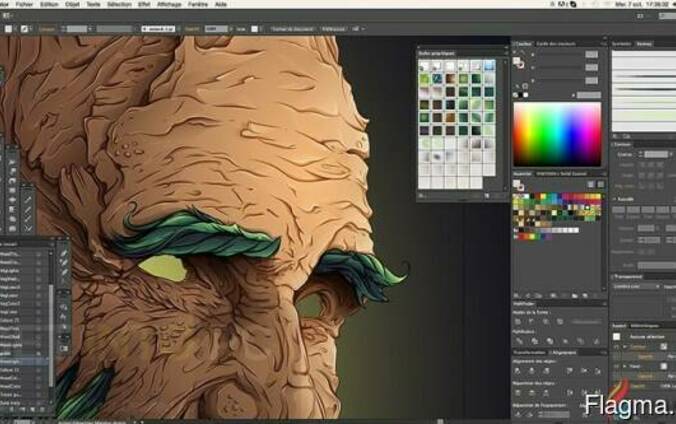Apply Intersect shape mode in Pathfinder
The height and width of the screenshot is (424, 676).
tap(546, 322)
